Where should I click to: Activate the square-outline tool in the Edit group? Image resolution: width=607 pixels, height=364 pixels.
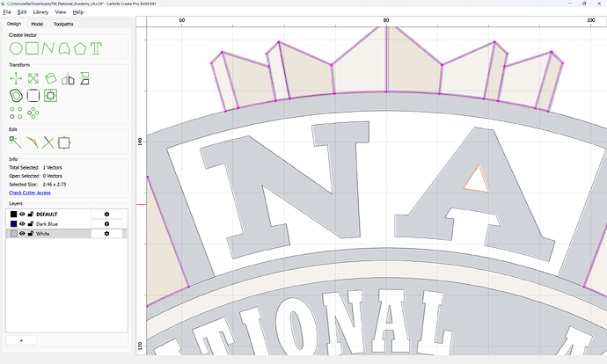[64, 142]
